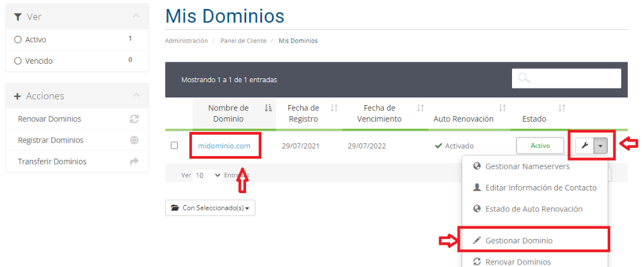The image size is (644, 267).
Task: Select the Activo filter radio button
Action: [x=18, y=40]
